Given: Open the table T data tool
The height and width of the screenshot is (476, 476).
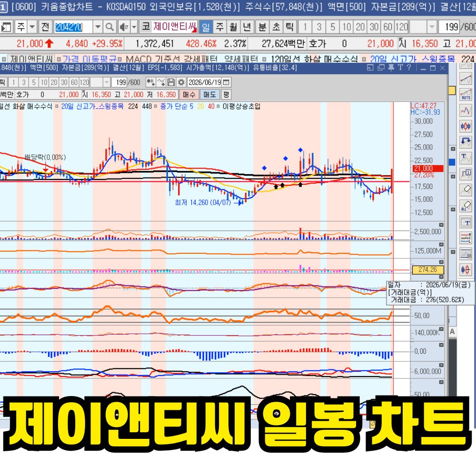Looking at the screenshot, I should [x=466, y=222].
